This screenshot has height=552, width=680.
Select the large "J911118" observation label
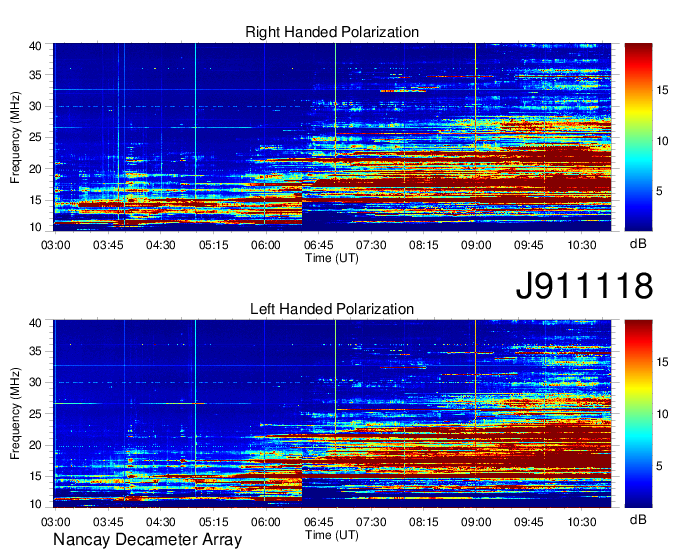pyautogui.click(x=585, y=285)
